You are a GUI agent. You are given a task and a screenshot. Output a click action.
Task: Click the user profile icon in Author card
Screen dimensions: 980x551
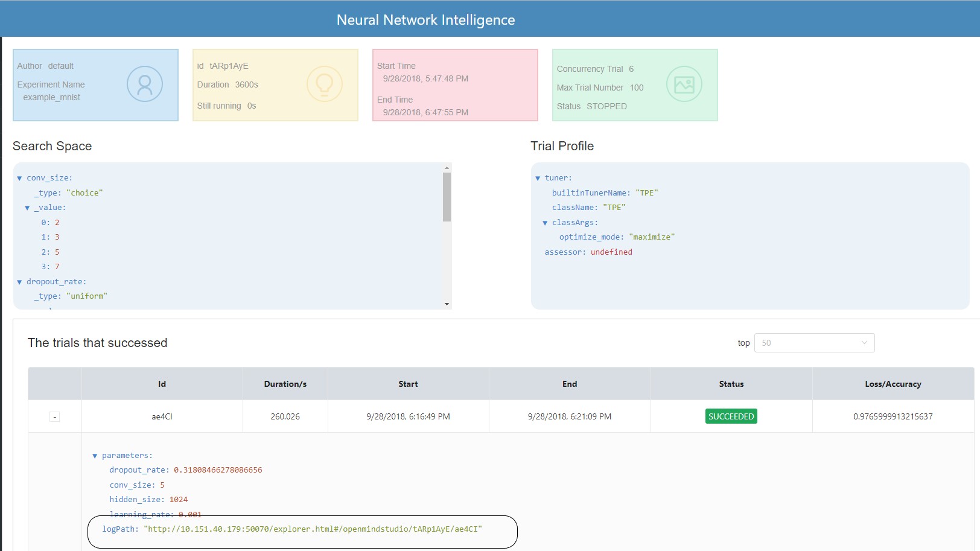(x=145, y=84)
